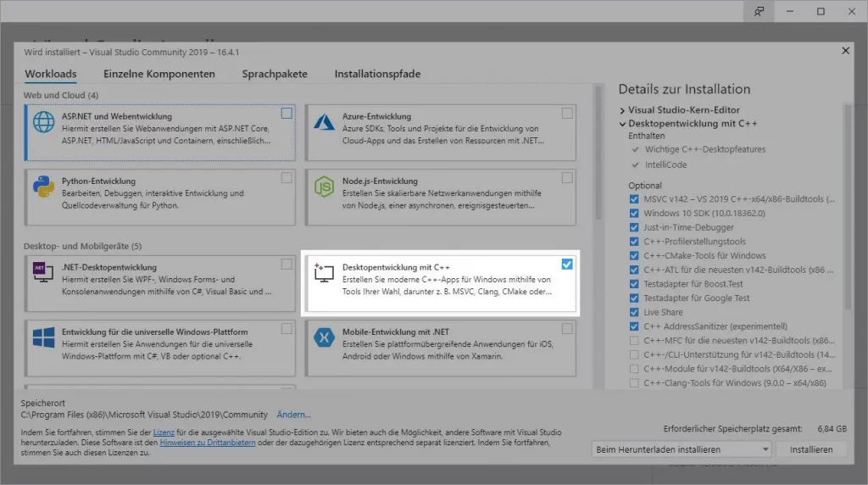Screen dimensions: 868x485
Task: Disable the Live Share optional component
Action: click(x=635, y=312)
